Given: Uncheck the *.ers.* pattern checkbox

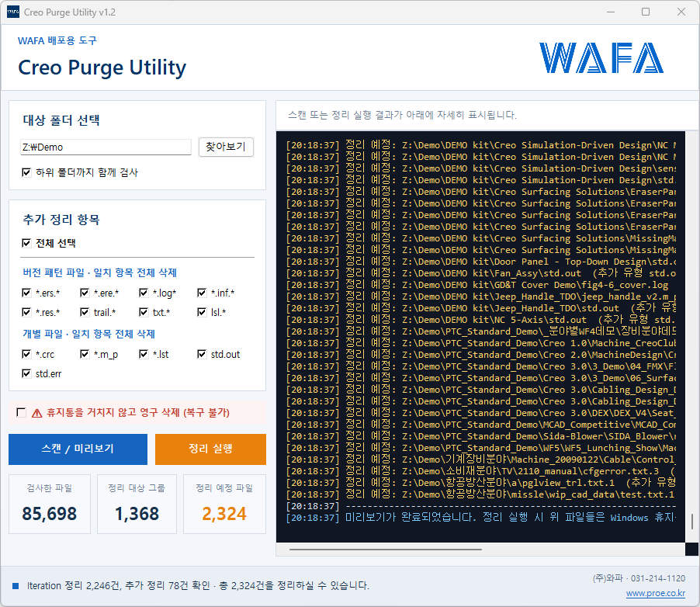Looking at the screenshot, I should (x=26, y=293).
